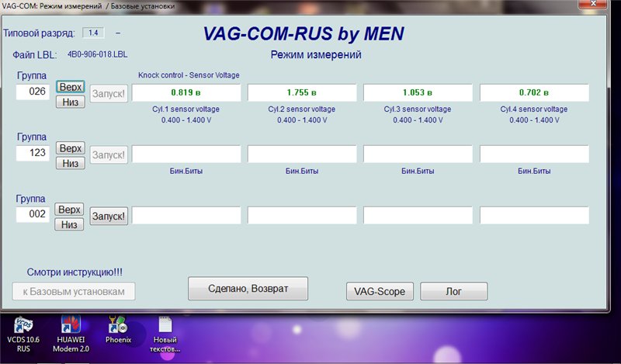Image resolution: width=621 pixels, height=364 pixels.
Task: Click Сделано, Возврат button
Action: (x=248, y=289)
